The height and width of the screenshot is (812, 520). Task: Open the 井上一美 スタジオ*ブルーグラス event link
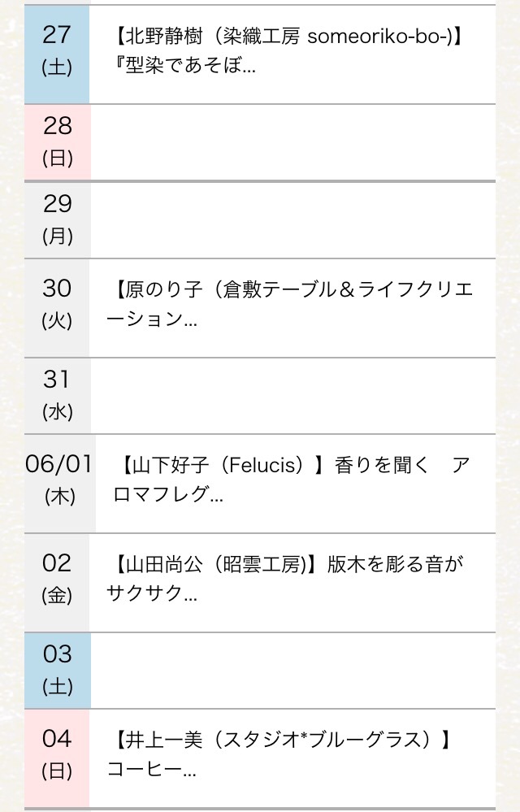[x=279, y=754]
